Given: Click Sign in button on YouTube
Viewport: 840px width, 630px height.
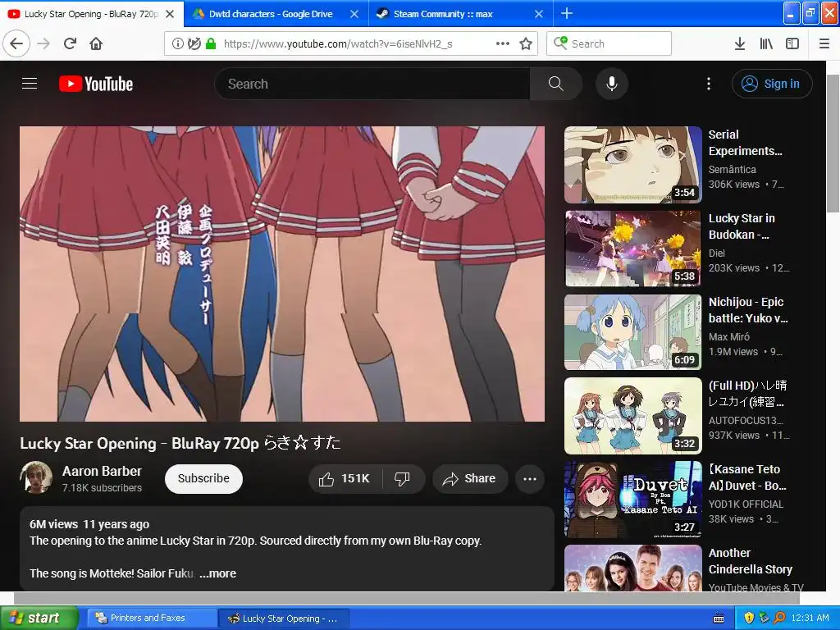Looking at the screenshot, I should point(772,84).
